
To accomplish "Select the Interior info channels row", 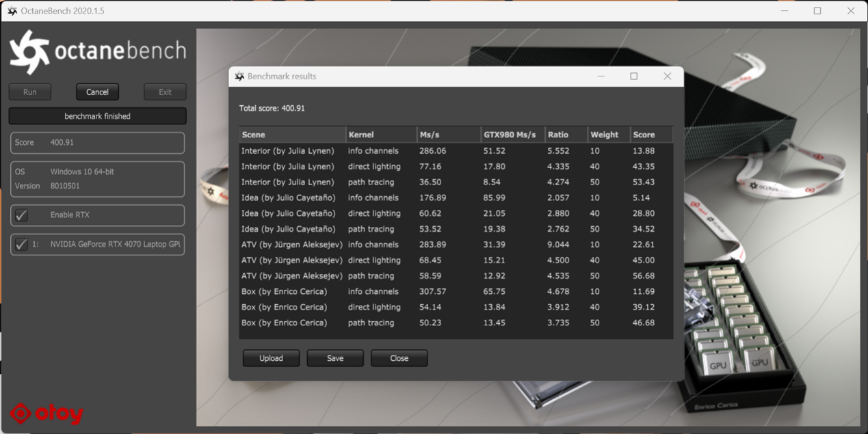I will tap(456, 150).
